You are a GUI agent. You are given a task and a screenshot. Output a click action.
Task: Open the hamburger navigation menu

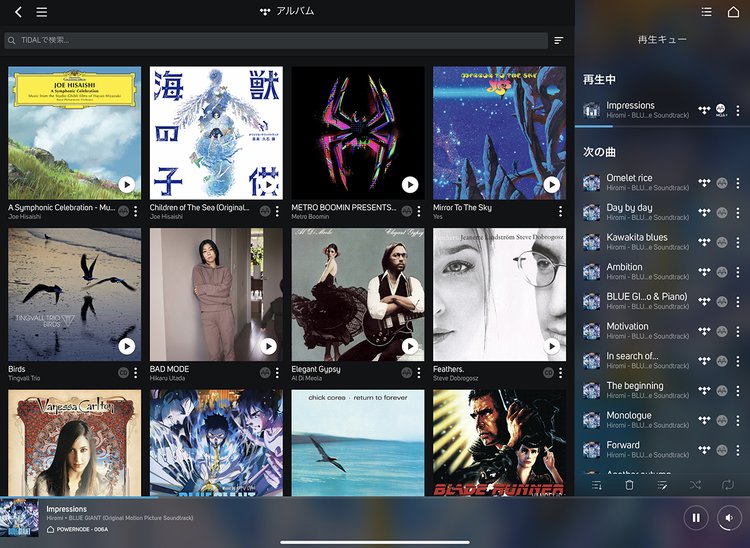point(41,12)
